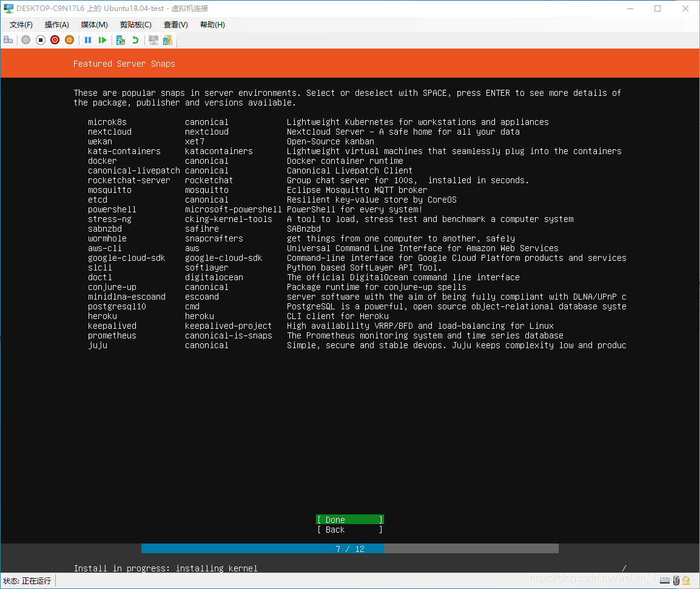Open the 文件(F) menu
The height and width of the screenshot is (589, 700).
tap(21, 24)
